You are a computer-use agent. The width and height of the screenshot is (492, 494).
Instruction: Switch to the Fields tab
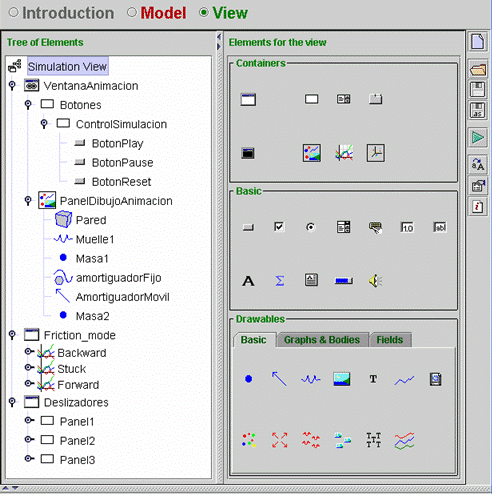(x=390, y=340)
